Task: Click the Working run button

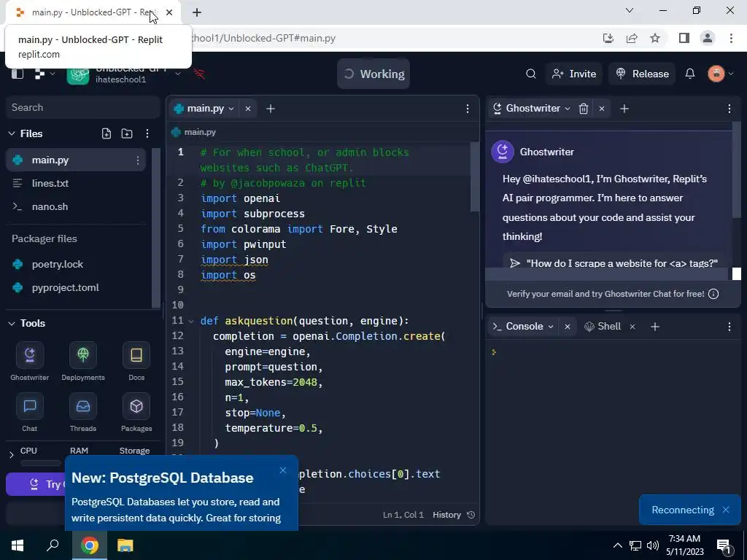Action: point(373,74)
